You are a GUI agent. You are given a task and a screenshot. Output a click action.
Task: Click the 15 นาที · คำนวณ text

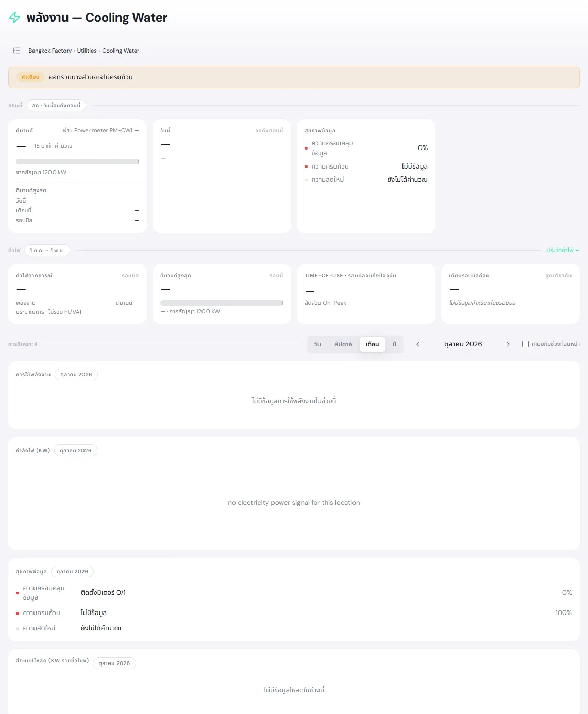click(53, 146)
